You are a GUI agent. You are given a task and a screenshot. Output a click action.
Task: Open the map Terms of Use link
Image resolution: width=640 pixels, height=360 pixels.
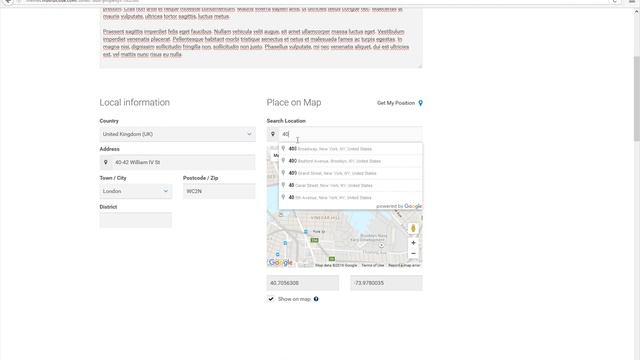tap(373, 265)
